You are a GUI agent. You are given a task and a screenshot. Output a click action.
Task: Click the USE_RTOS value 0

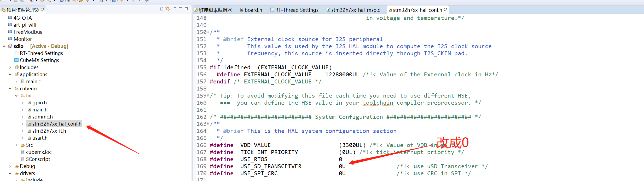(340, 159)
